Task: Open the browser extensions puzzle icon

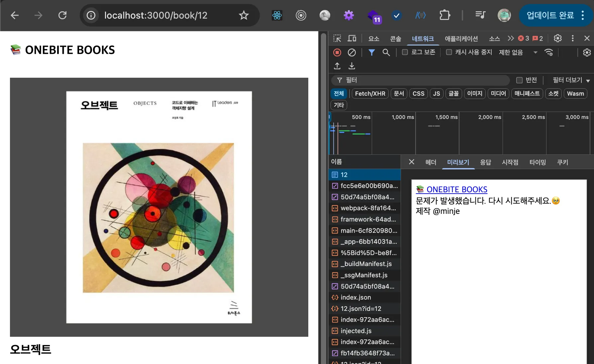Action: (445, 15)
